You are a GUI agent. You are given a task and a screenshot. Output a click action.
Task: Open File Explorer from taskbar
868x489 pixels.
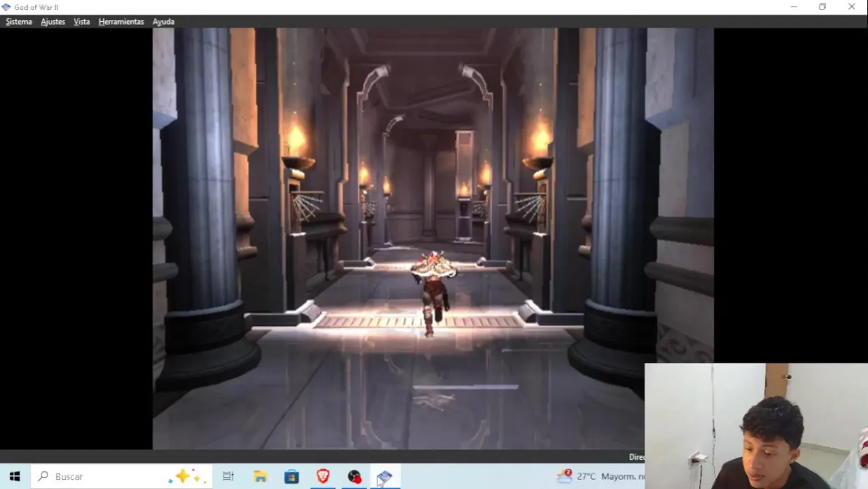(x=260, y=477)
